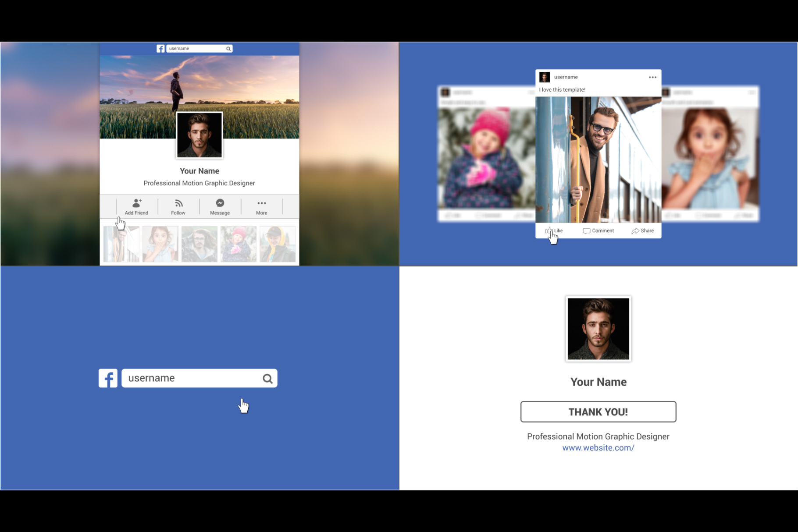798x532 pixels.
Task: Click the large Facebook logo icon
Action: [108, 378]
